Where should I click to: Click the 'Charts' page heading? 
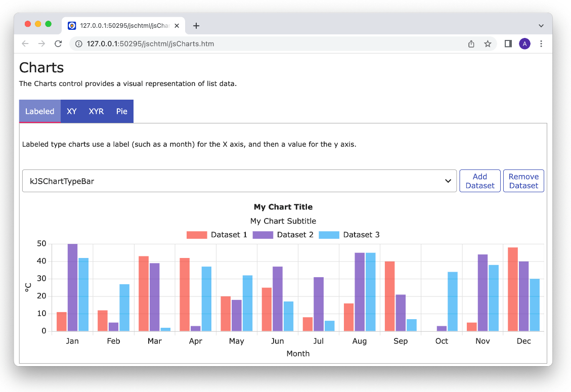pos(41,67)
